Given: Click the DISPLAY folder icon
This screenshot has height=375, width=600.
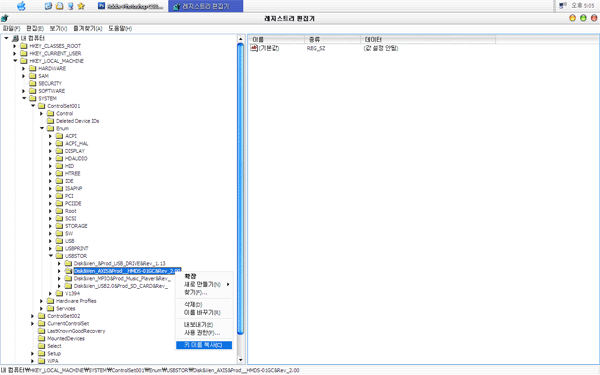Looking at the screenshot, I should (59, 151).
